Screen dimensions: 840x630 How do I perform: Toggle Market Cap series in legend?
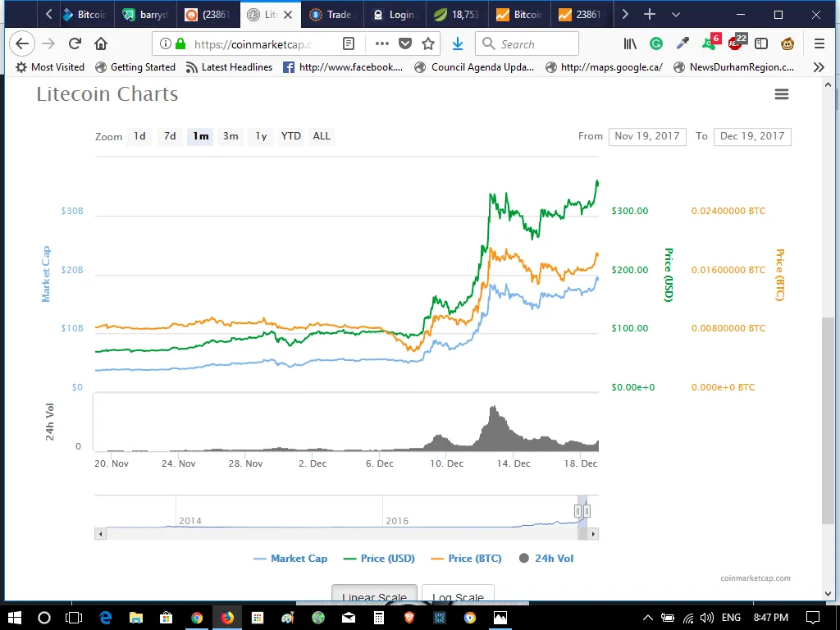pos(290,558)
